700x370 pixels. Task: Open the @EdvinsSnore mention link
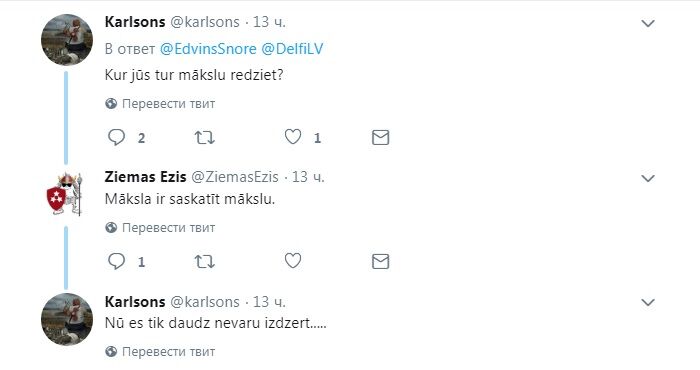pyautogui.click(x=208, y=49)
